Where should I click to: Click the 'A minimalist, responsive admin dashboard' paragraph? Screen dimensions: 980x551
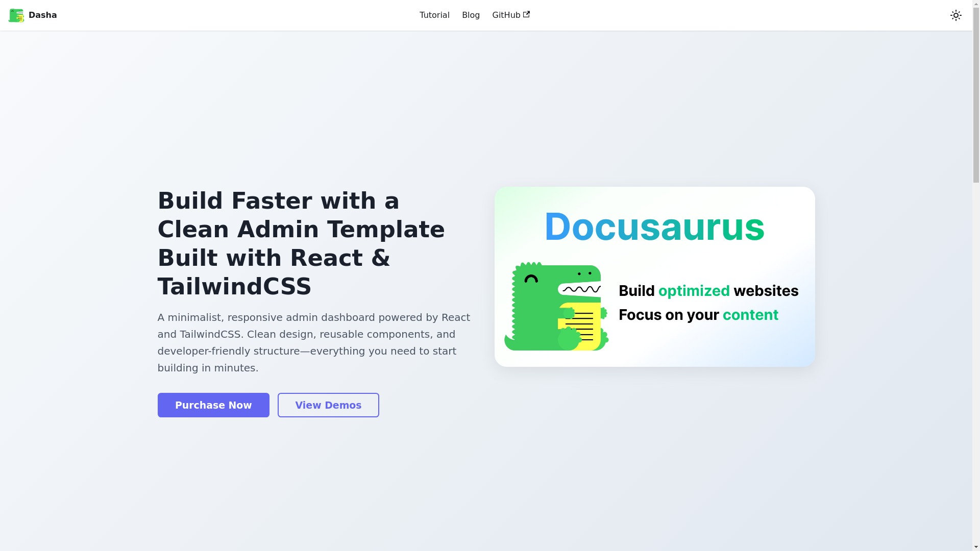(314, 342)
